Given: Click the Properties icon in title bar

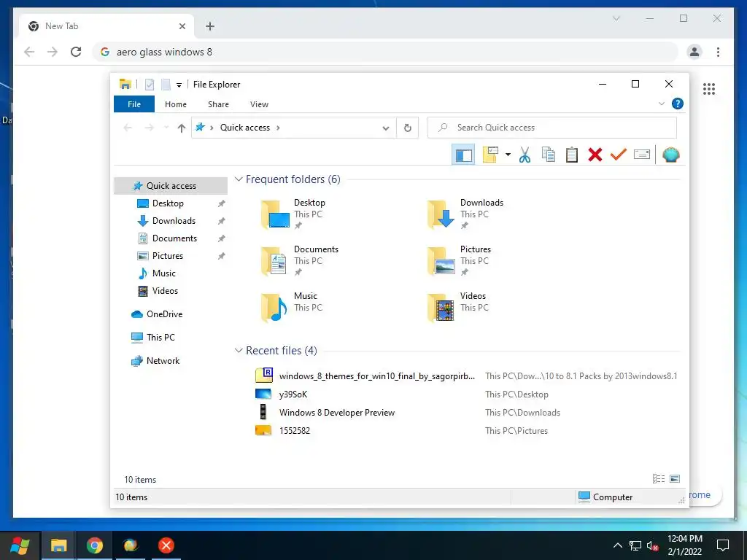Looking at the screenshot, I should 150,85.
